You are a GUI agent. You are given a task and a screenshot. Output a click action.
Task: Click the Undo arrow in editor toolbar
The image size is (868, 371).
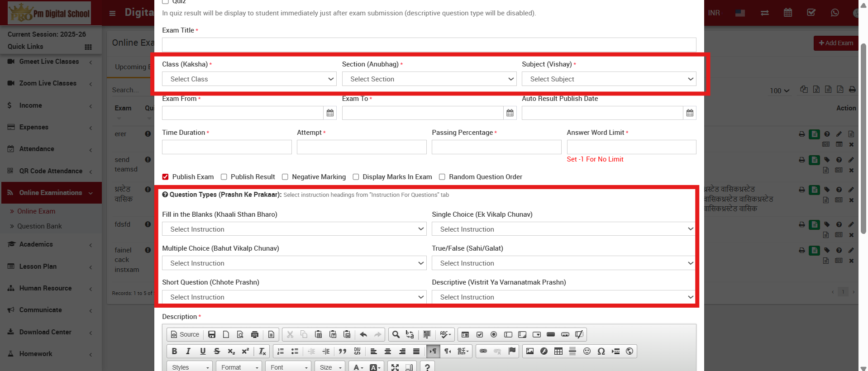(x=363, y=334)
